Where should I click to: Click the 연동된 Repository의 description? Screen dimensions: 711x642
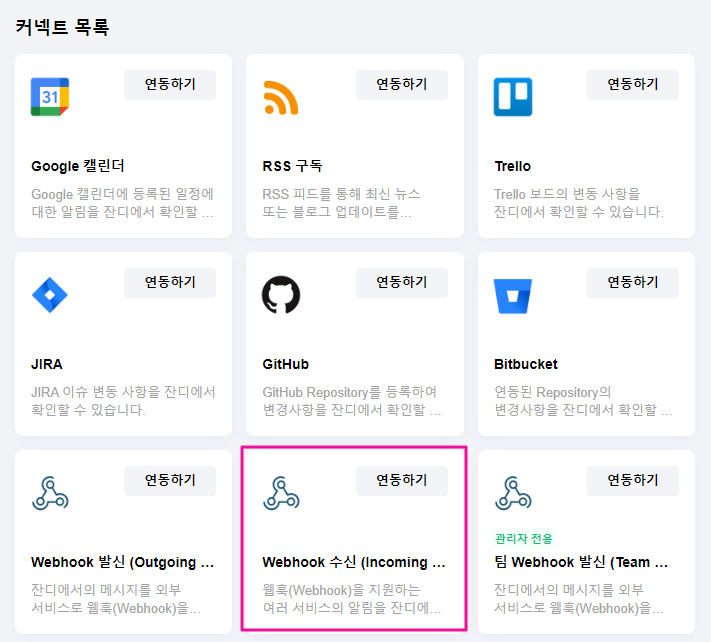click(x=584, y=401)
